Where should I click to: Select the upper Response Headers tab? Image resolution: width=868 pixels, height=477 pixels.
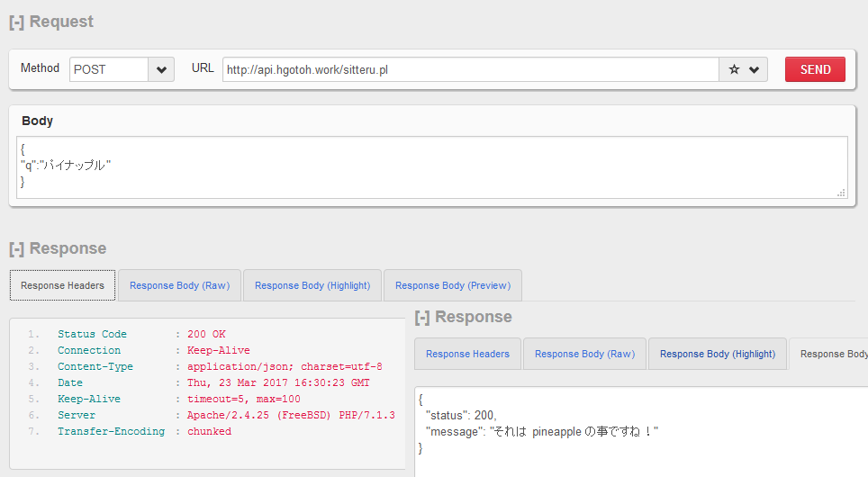point(62,285)
